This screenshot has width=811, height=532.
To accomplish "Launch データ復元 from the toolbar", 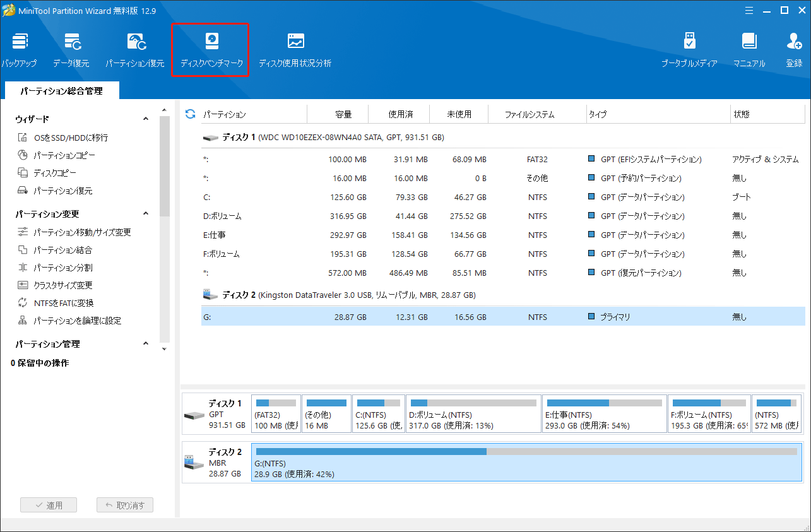I will click(x=71, y=49).
